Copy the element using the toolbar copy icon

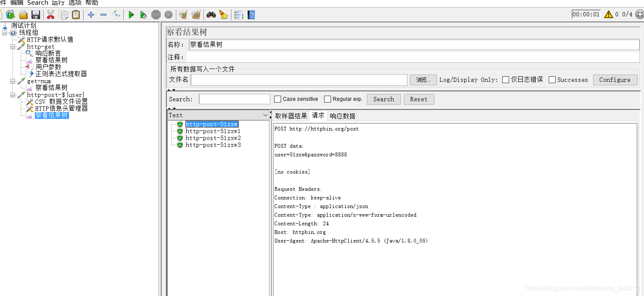tap(63, 15)
